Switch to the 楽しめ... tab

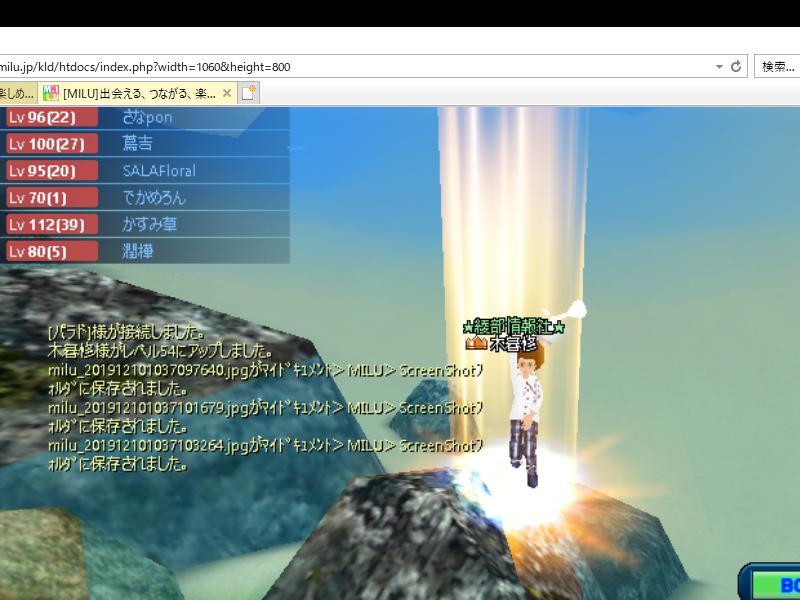(x=17, y=93)
